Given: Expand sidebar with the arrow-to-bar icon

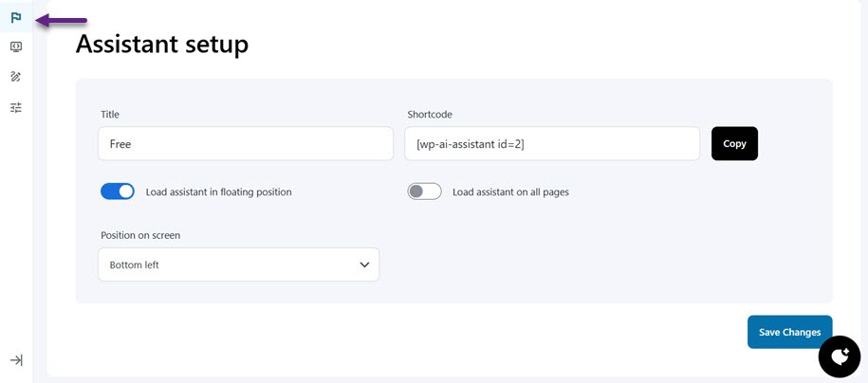Looking at the screenshot, I should [x=16, y=360].
